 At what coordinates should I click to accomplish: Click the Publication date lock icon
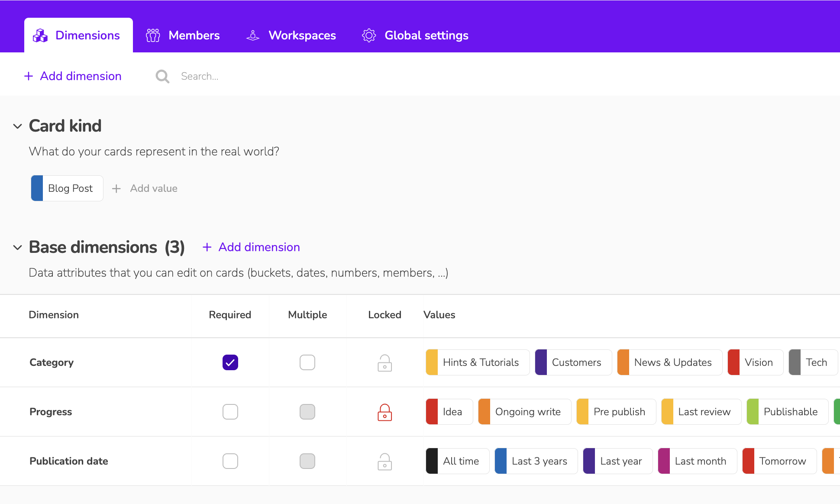[x=384, y=462]
